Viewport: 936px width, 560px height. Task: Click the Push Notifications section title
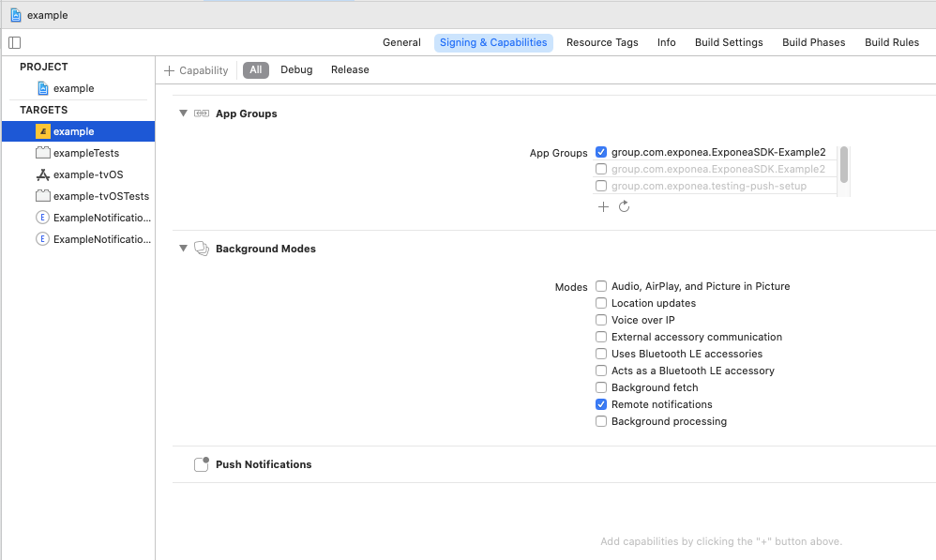pyautogui.click(x=264, y=464)
